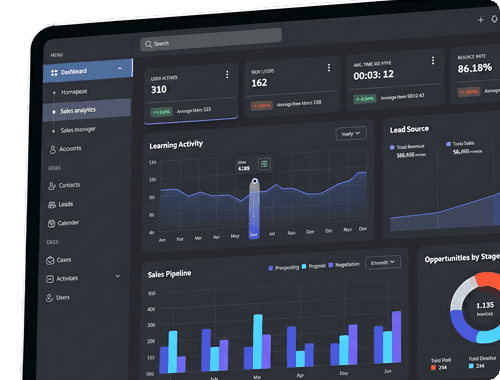Expand the Activities chevron

pos(118,276)
